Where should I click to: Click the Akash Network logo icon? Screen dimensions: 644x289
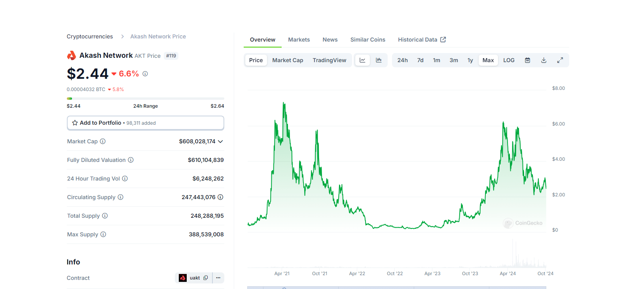pyautogui.click(x=72, y=55)
